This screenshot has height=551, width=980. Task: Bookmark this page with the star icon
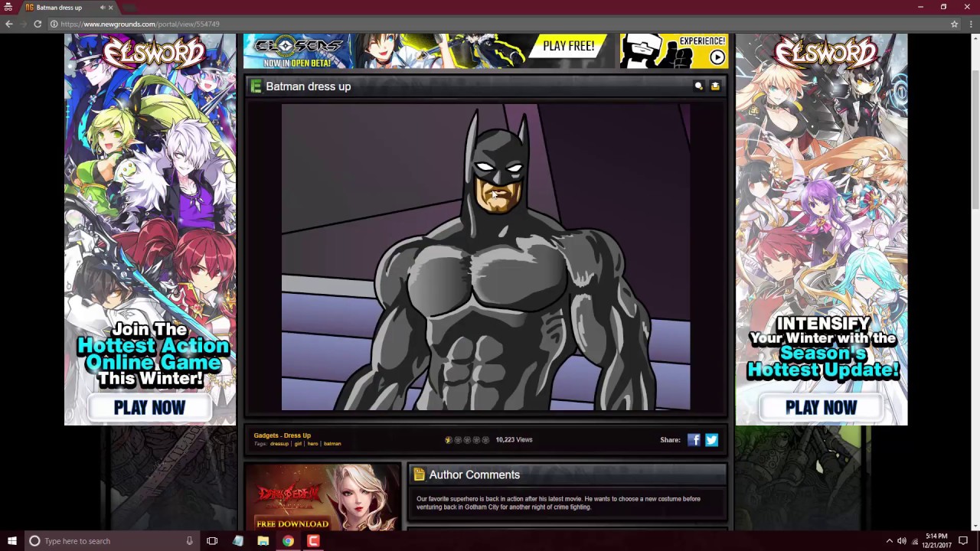pyautogui.click(x=954, y=24)
